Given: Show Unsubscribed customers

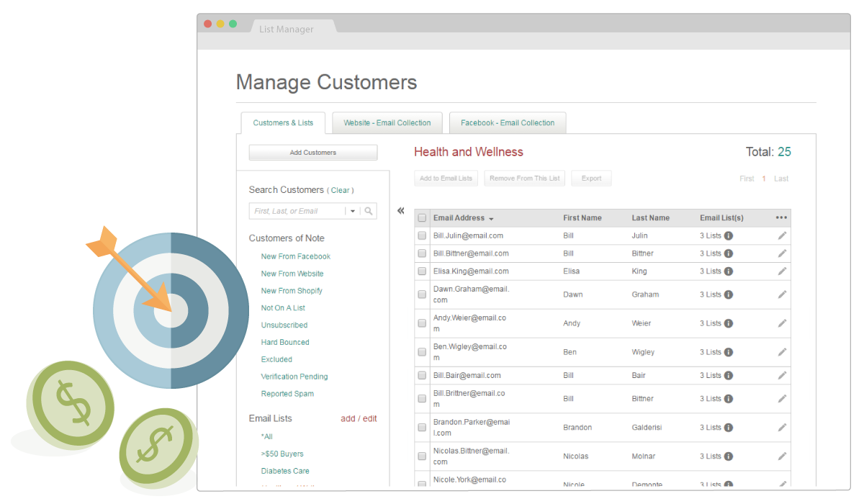Looking at the screenshot, I should pyautogui.click(x=284, y=325).
